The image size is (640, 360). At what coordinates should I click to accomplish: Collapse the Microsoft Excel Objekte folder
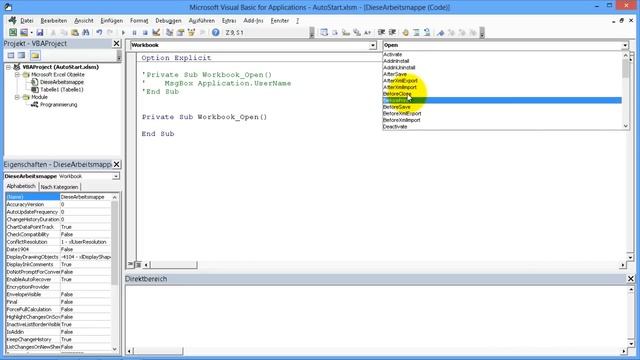click(17, 75)
